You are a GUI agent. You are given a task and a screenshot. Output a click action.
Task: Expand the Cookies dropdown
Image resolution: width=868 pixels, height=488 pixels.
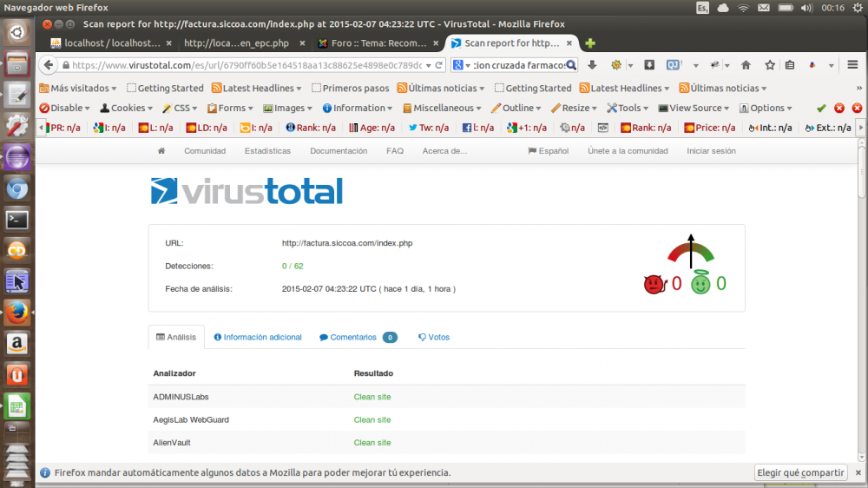coord(126,108)
